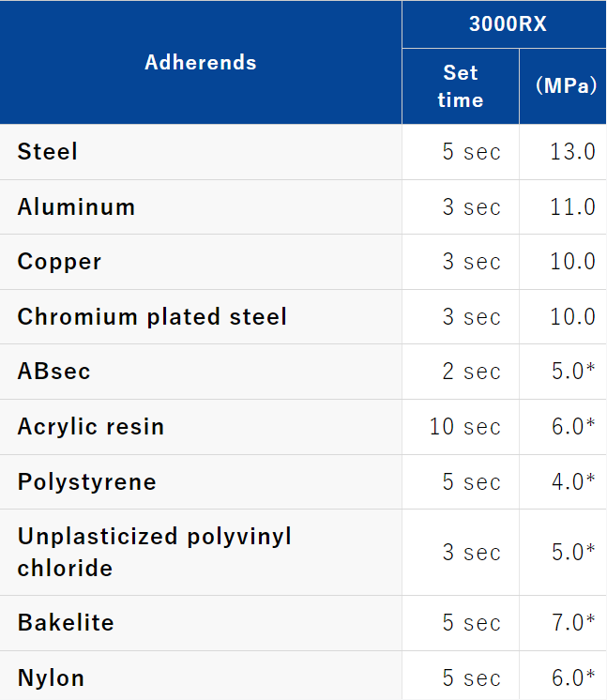Click Chromium plated steel row label
Image resolution: width=607 pixels, height=700 pixels.
pos(152,316)
